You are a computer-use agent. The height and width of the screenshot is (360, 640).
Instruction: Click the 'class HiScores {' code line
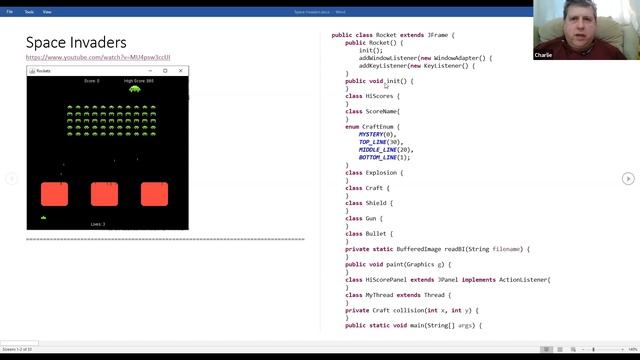tap(373, 96)
